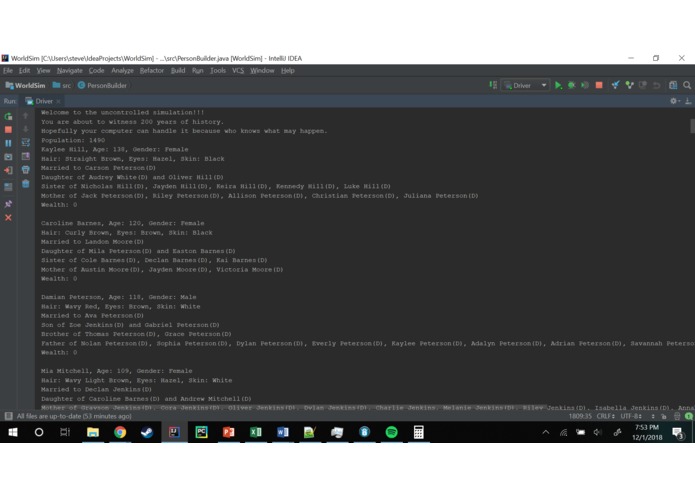Click the 1809:35 cursor position in status bar
Screen dimensions: 695x494
click(x=580, y=416)
